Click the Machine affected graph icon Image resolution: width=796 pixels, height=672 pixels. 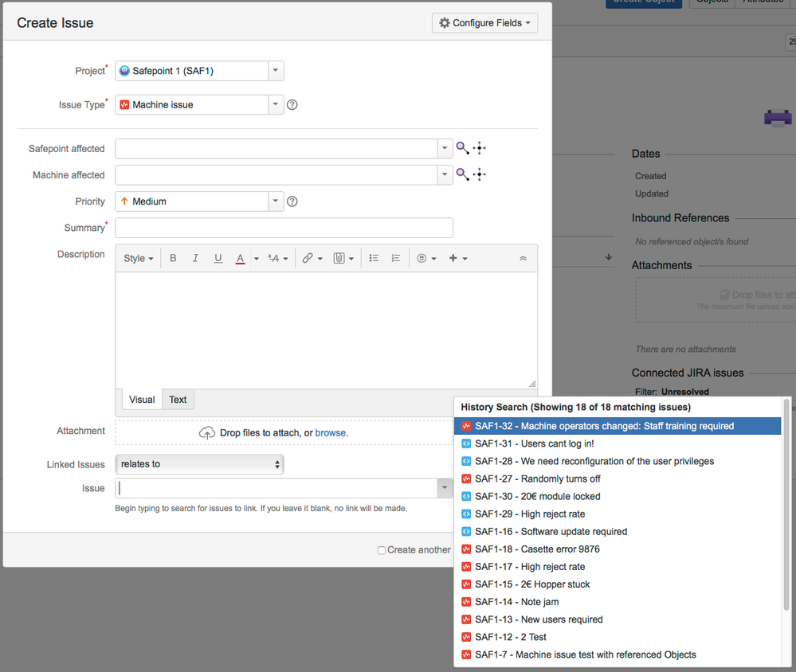[x=479, y=174]
